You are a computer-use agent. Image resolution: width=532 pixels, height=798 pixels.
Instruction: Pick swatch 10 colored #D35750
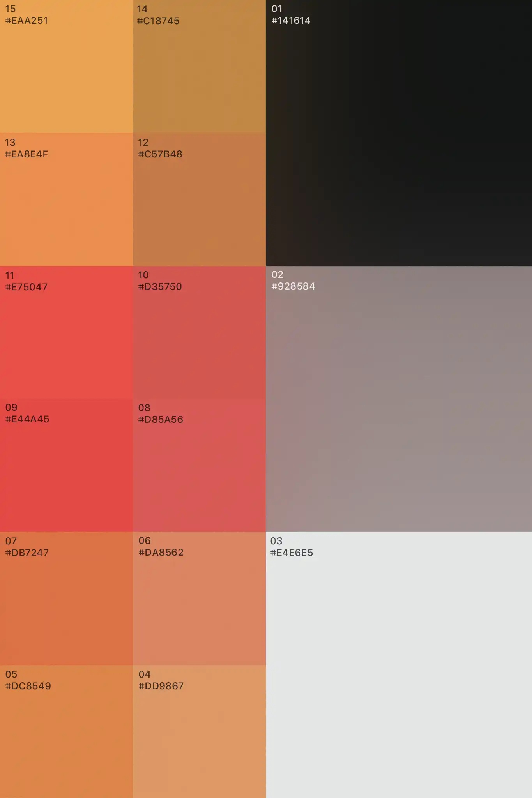(x=199, y=332)
